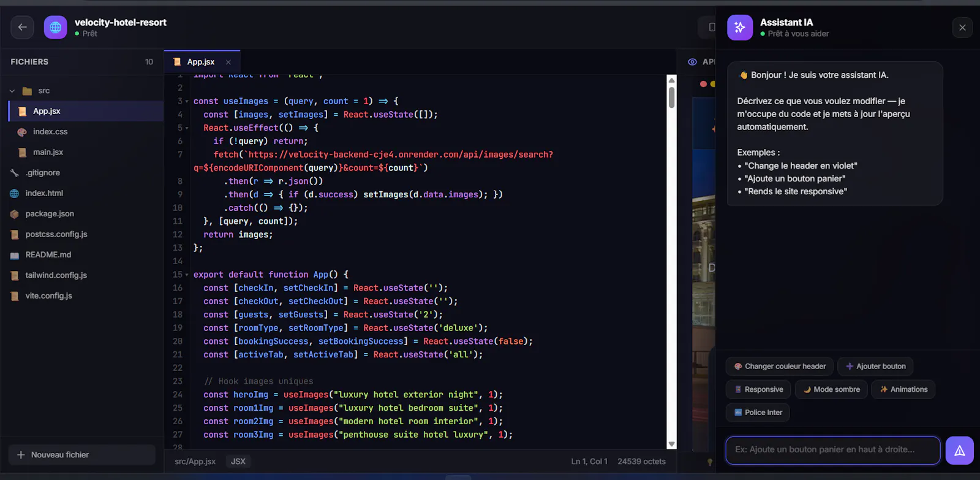This screenshot has width=980, height=480.
Task: Select the JSX language badge
Action: pyautogui.click(x=238, y=462)
